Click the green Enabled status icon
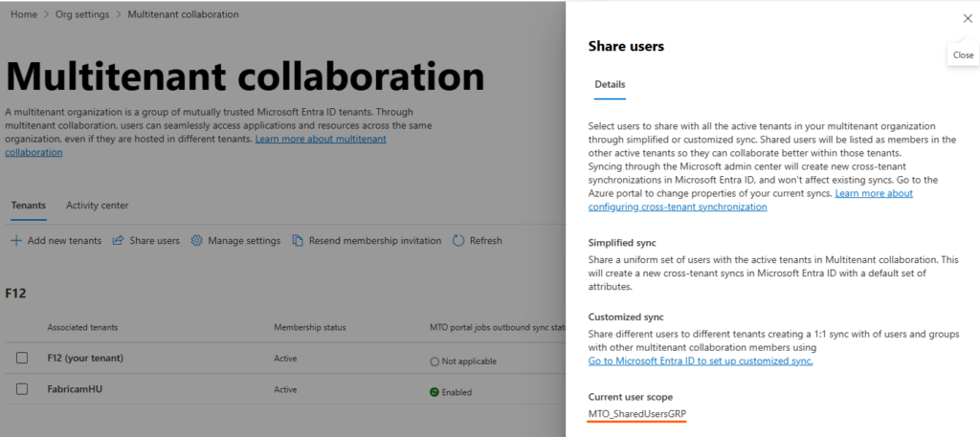Screen dimensions: 980x437 point(434,392)
